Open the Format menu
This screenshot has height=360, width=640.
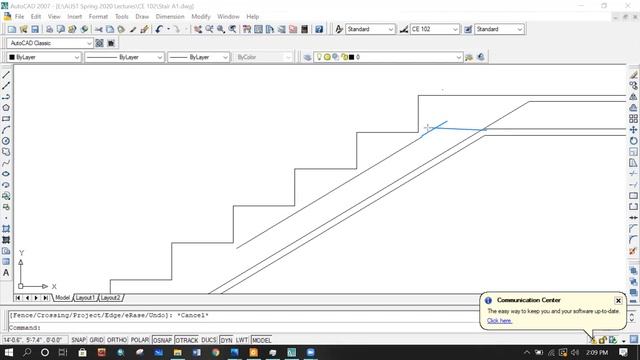click(x=98, y=17)
